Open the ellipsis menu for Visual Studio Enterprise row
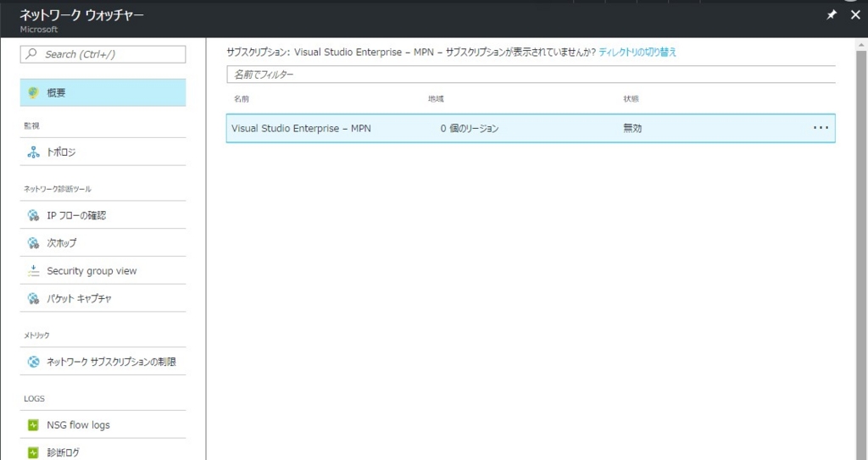Screen dimensions: 868x460 (x=821, y=128)
